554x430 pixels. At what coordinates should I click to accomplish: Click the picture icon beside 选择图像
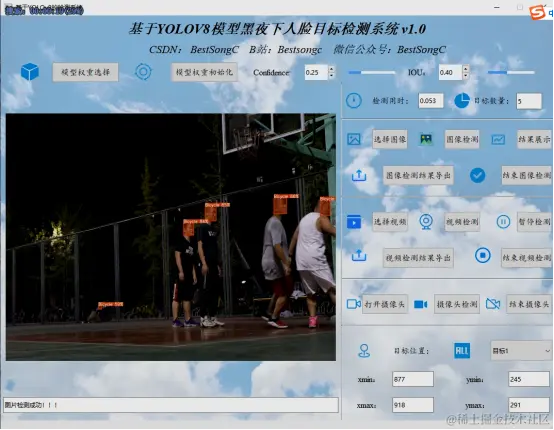[x=354, y=139]
